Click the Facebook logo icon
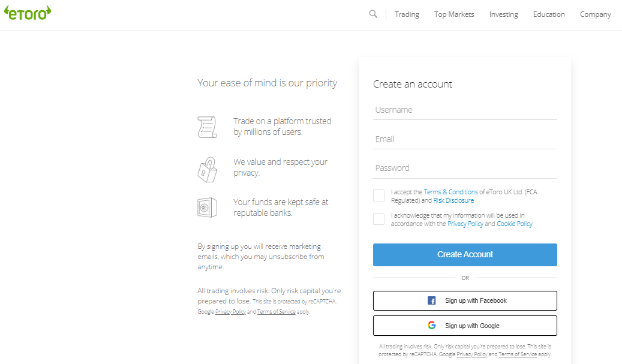 pos(432,300)
